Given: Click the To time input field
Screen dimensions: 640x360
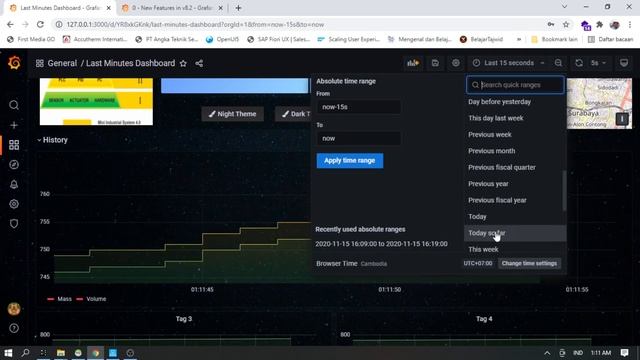Looking at the screenshot, I should click(x=358, y=138).
